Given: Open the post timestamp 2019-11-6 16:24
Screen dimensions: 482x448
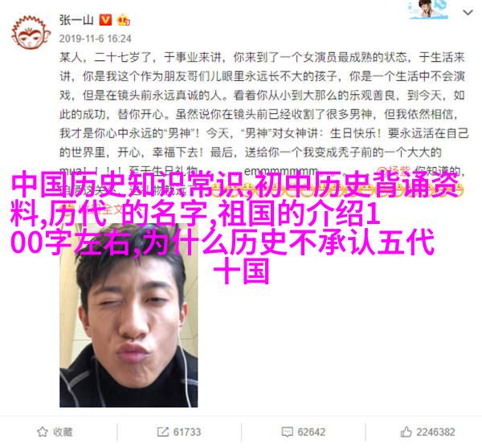Looking at the screenshot, I should pyautogui.click(x=95, y=39).
